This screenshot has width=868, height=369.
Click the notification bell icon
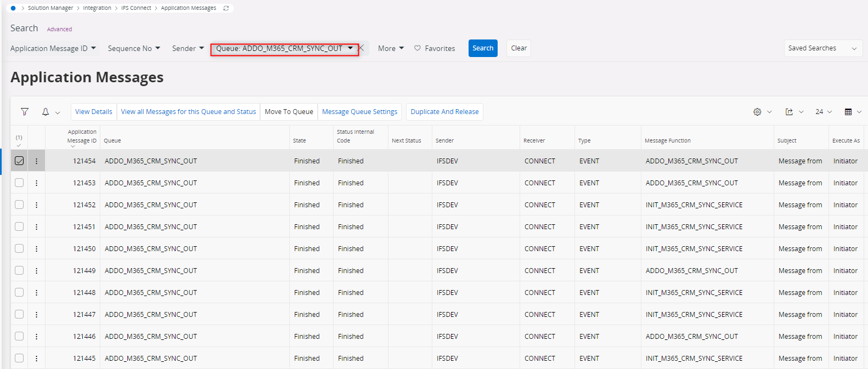click(x=46, y=112)
